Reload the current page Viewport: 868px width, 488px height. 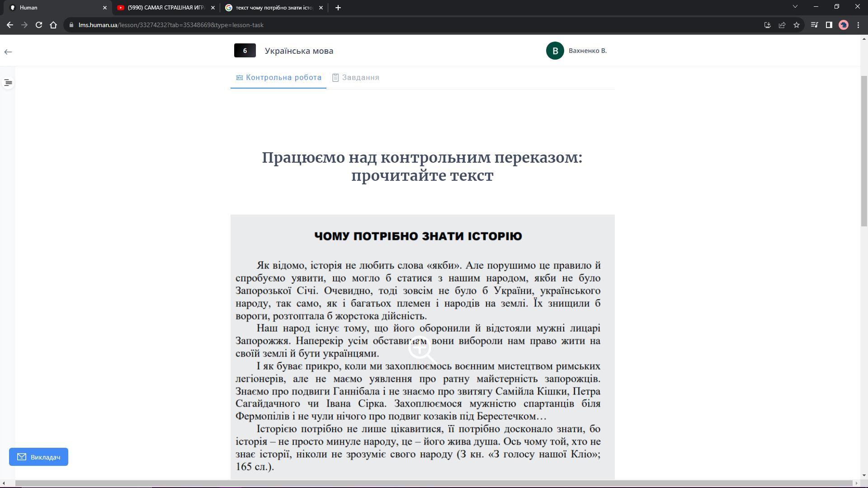pos(39,25)
